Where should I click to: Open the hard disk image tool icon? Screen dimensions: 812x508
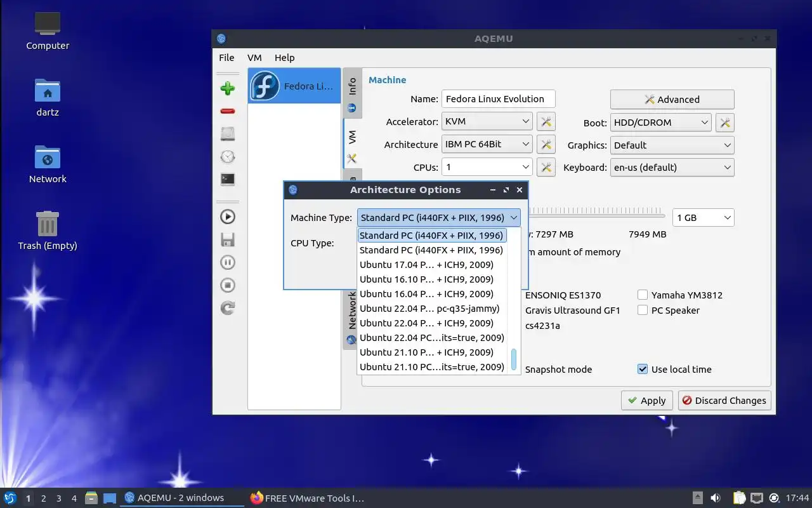pyautogui.click(x=228, y=134)
